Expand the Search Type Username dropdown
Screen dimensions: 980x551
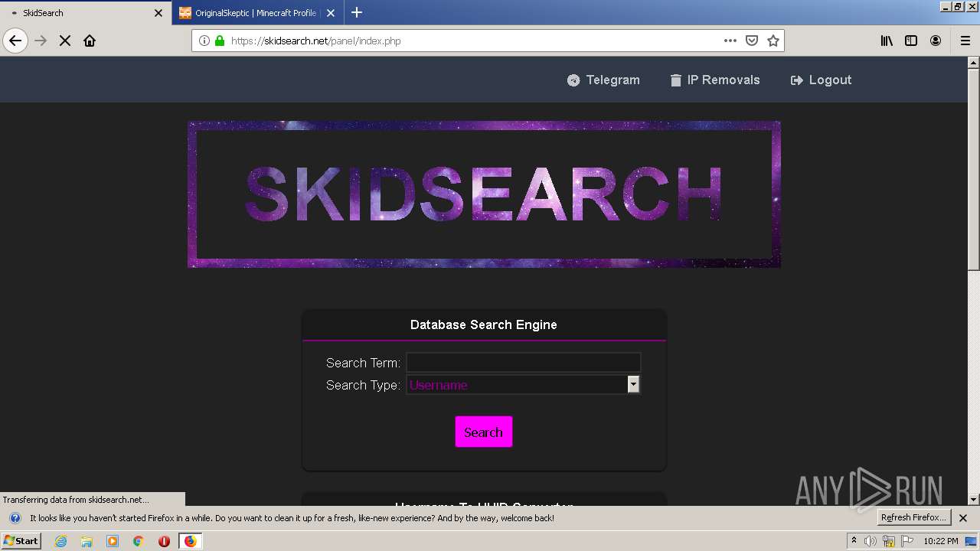[523, 385]
